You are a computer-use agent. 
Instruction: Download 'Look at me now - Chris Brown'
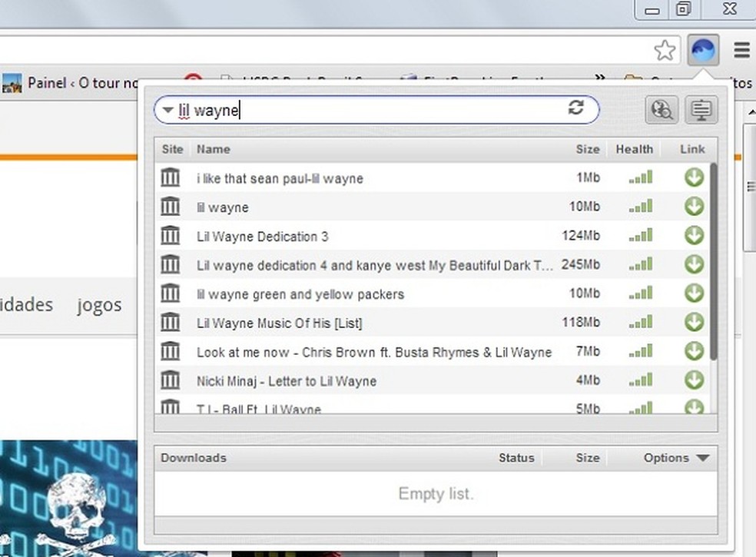695,351
